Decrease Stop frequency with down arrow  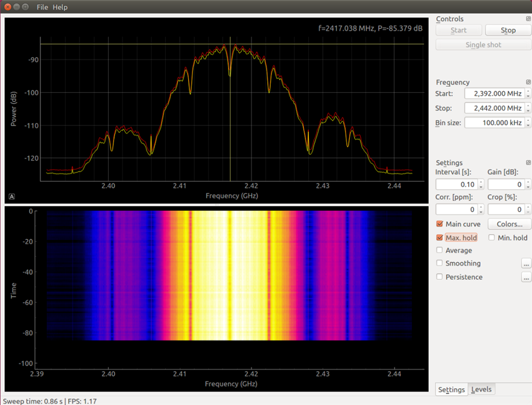point(528,111)
